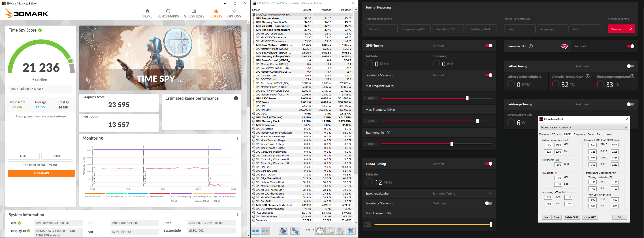The image size is (644, 238).
Task: Click the help icon next to Aktuelle Temperatur
Action: pyautogui.click(x=588, y=76)
